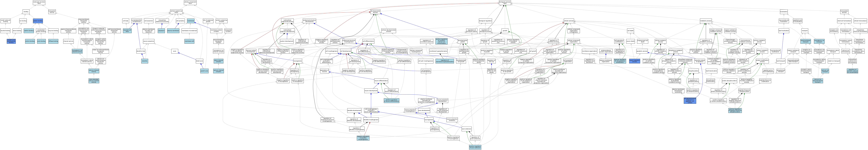Image resolution: width=868 pixels, height=150 pixels.
Task: Select the "enzyme binding" node
Action: coord(53,31)
